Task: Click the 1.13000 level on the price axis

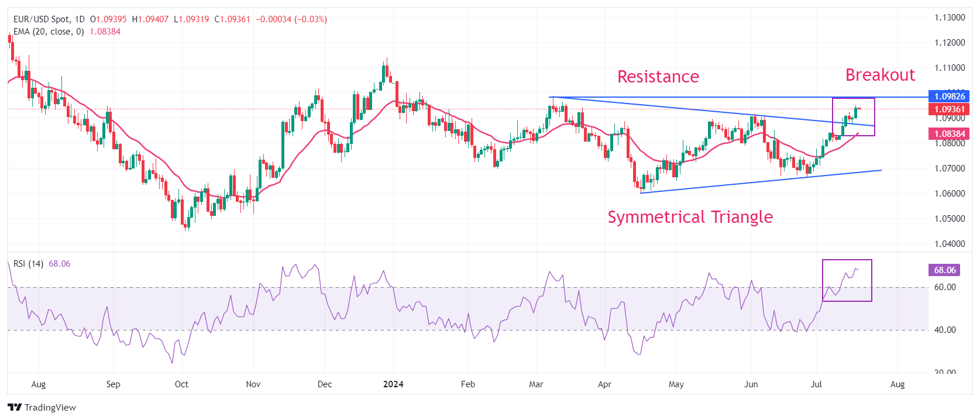Action: (x=949, y=18)
